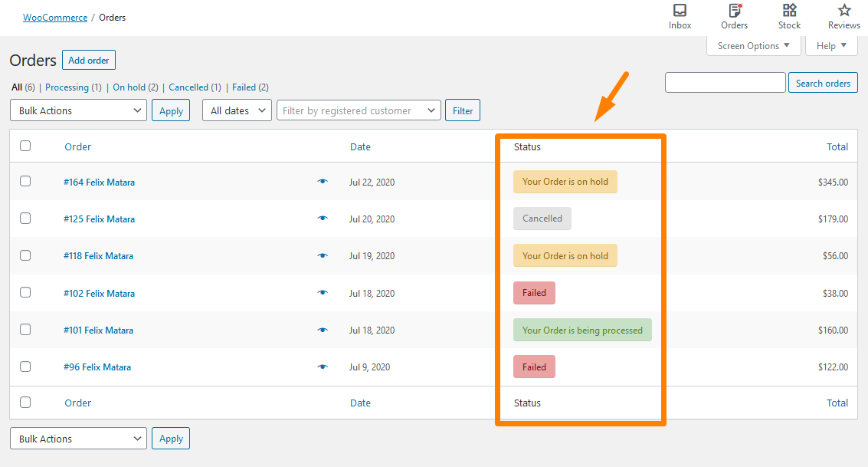This screenshot has width=868, height=467.
Task: Open the Stock panel icon
Action: [x=789, y=17]
